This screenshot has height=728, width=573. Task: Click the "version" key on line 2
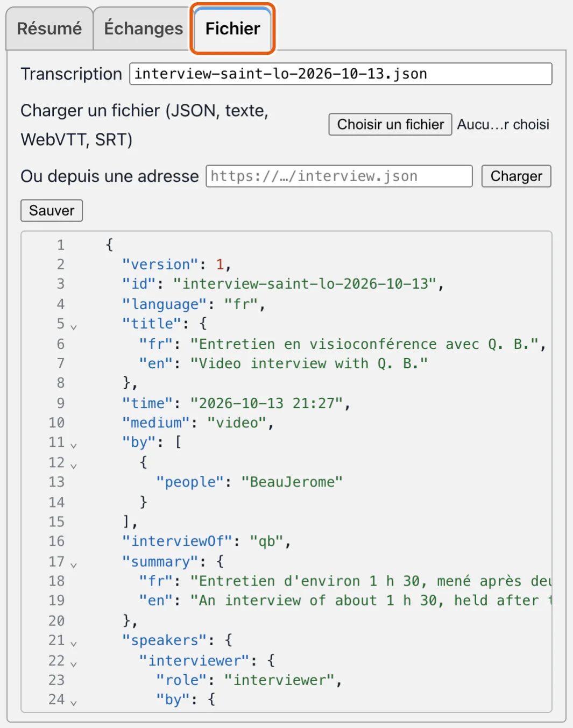click(x=160, y=264)
